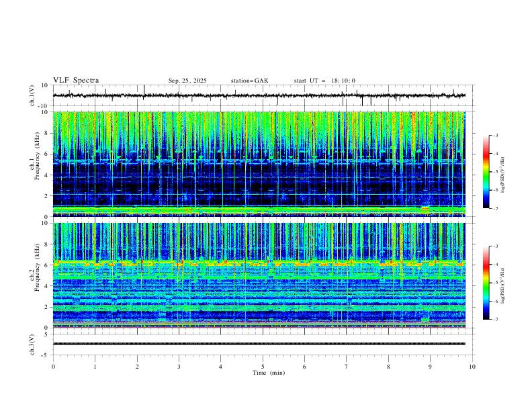Click time-axis tick label "0"
Image resolution: width=532 pixels, height=411 pixels.
click(x=53, y=367)
